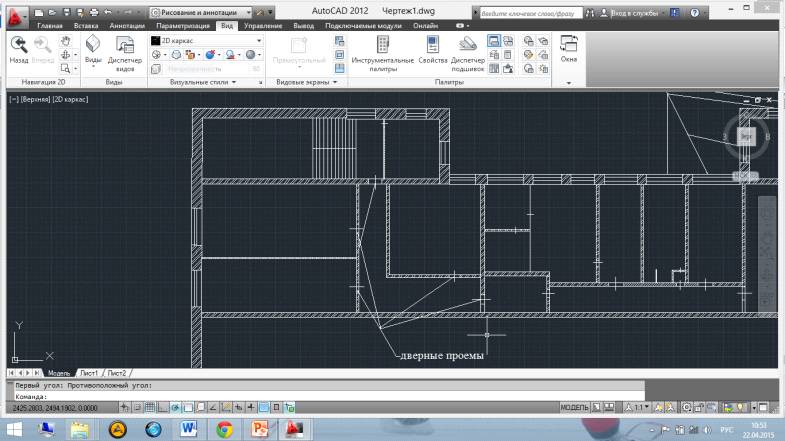Click the Назад navigation button

(19, 49)
